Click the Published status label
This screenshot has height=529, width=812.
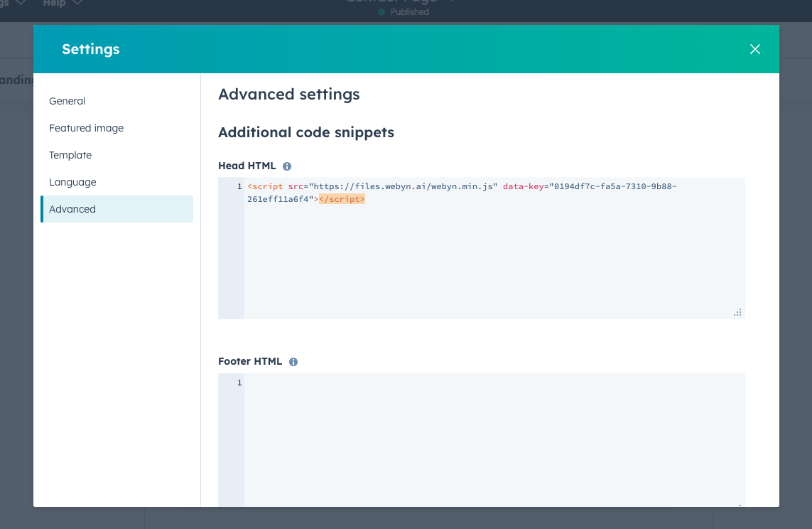(410, 12)
